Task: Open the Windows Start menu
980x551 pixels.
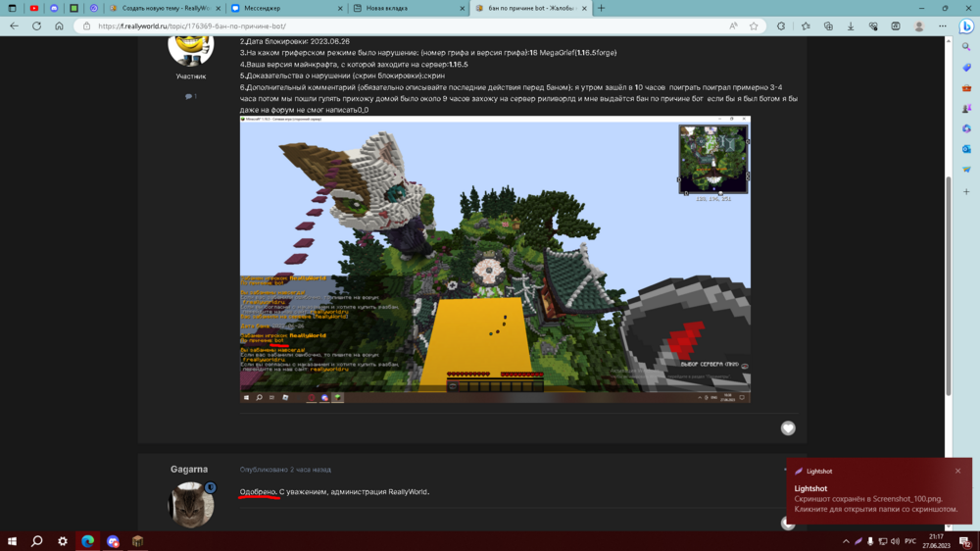Action: (x=12, y=541)
